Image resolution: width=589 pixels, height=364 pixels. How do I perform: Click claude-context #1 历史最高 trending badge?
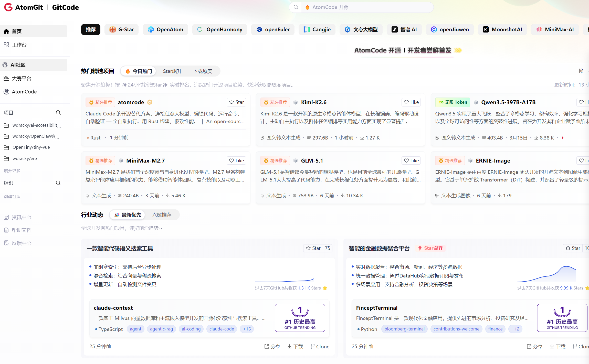coord(300,318)
